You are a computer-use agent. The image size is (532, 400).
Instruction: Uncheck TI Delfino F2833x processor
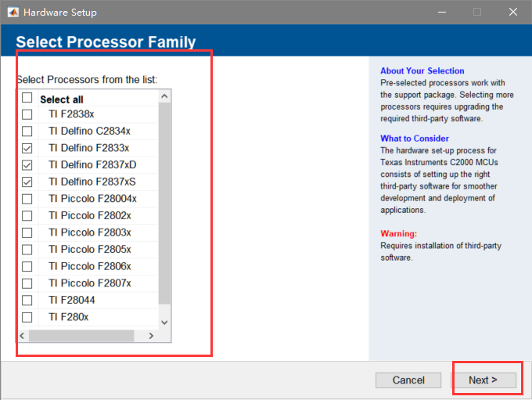tap(27, 148)
